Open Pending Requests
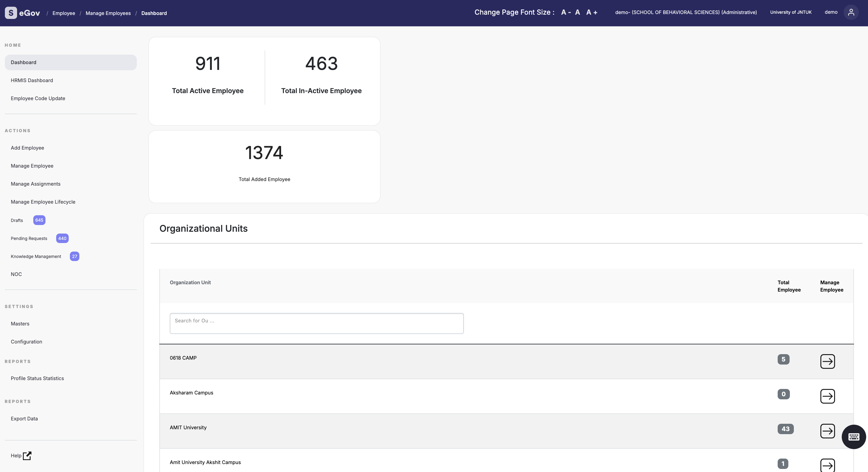This screenshot has height=472, width=868. click(29, 238)
